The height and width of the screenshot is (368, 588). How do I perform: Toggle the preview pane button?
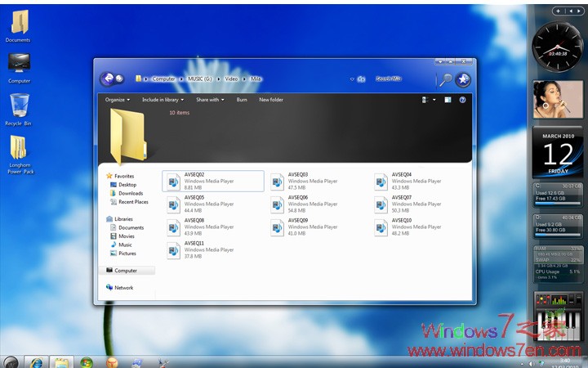coord(448,100)
